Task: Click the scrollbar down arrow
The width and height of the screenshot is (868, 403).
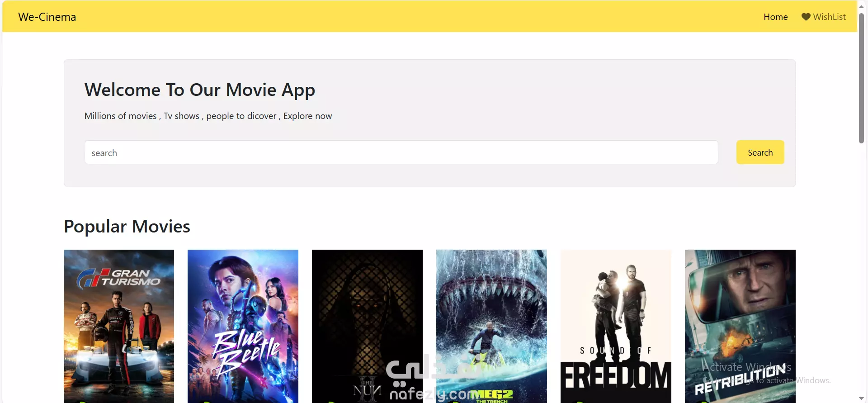Action: (861, 398)
